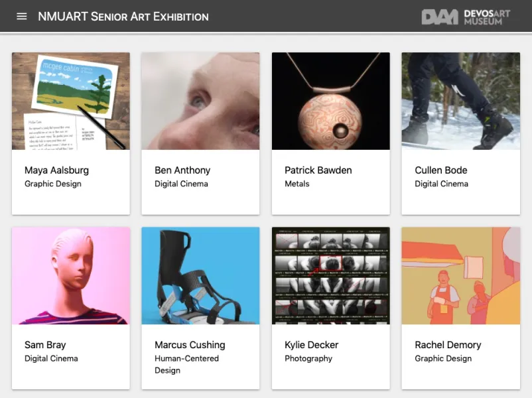
Task: Open Maya Aalsburg's portfolio card
Action: coord(70,101)
